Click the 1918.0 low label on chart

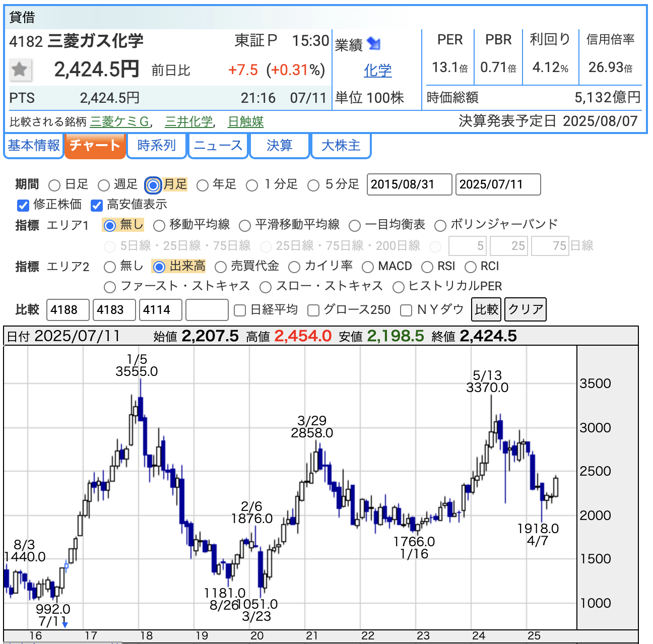tap(538, 529)
